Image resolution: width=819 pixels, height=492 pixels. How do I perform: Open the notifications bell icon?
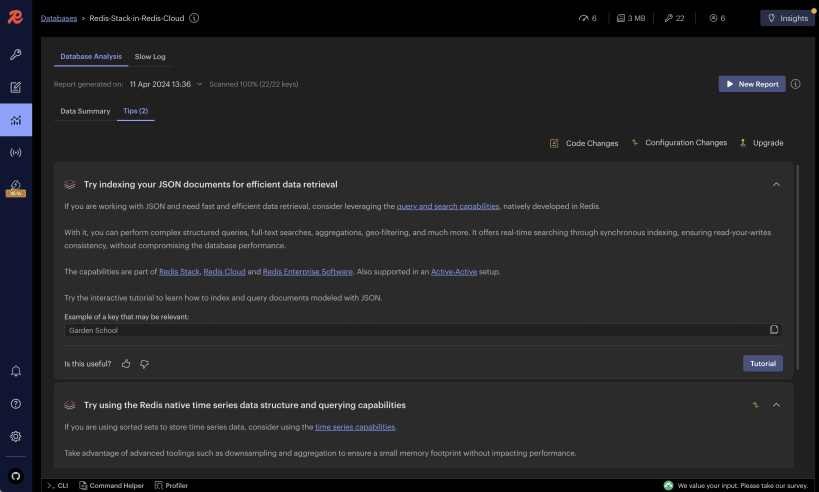pos(16,371)
